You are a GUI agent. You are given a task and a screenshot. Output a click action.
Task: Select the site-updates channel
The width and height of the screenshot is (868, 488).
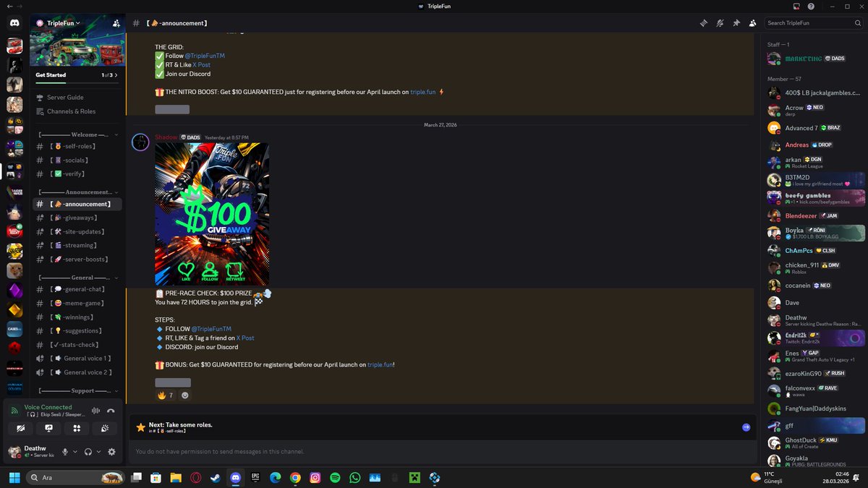[x=76, y=231]
